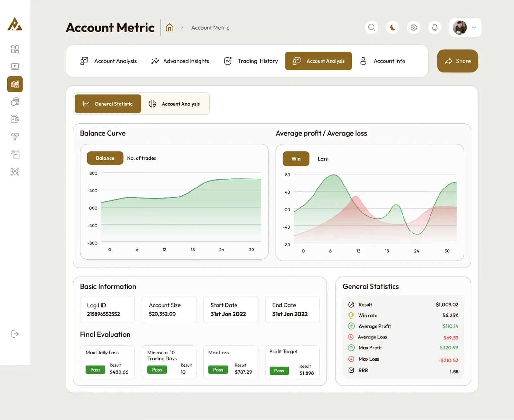
Task: Click the Win rate trophy icon
Action: tap(351, 315)
